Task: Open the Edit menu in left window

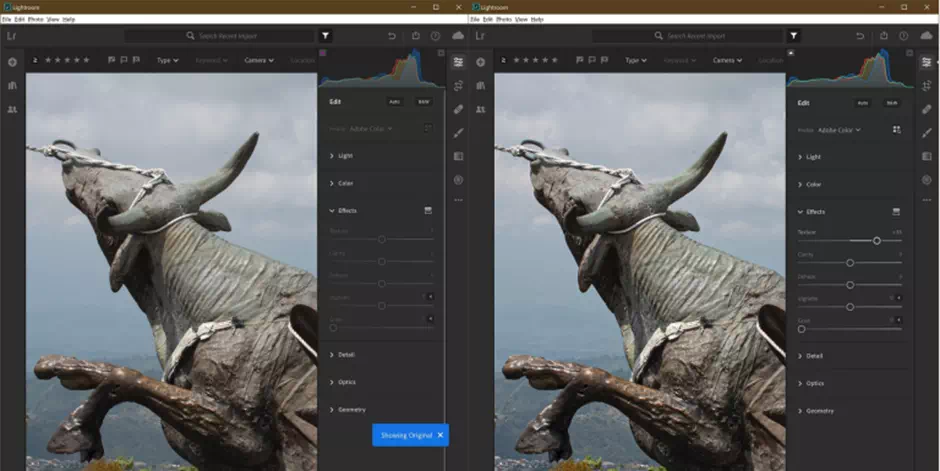Action: (x=20, y=19)
